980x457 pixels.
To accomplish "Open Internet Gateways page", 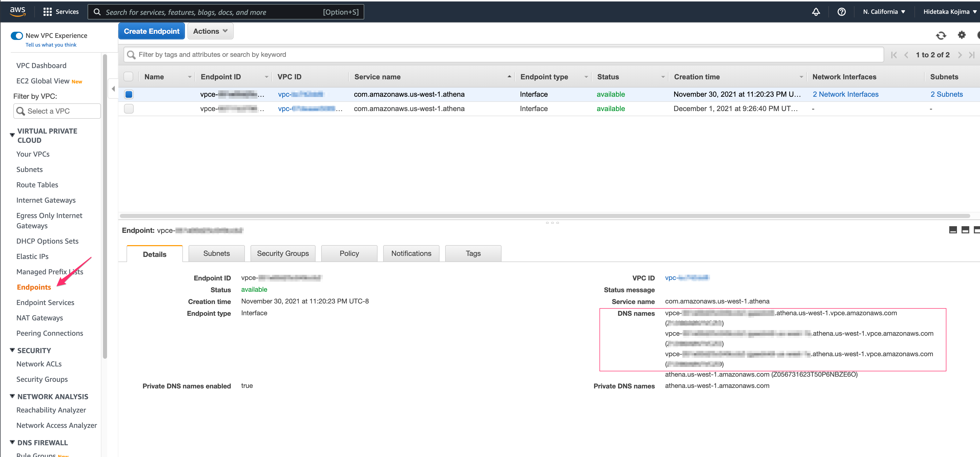I will pos(46,200).
